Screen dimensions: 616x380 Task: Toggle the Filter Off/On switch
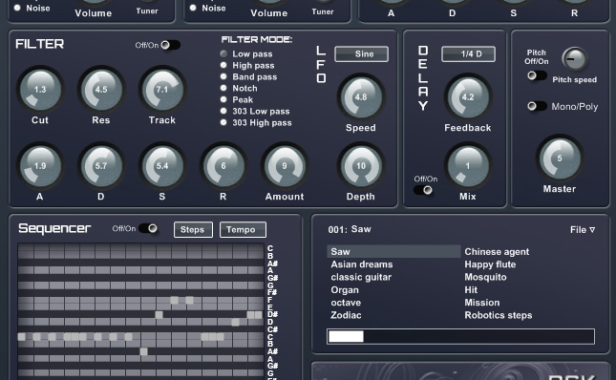click(170, 45)
